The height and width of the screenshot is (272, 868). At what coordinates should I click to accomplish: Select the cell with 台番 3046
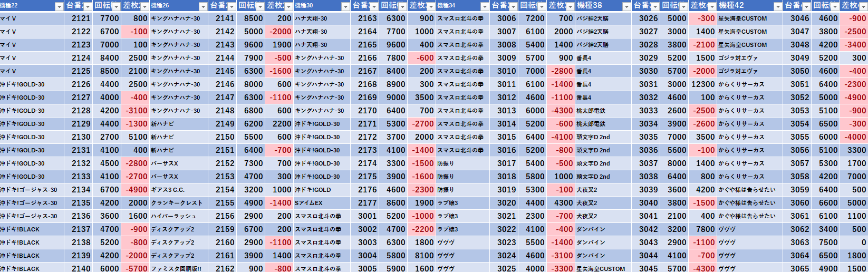click(797, 18)
